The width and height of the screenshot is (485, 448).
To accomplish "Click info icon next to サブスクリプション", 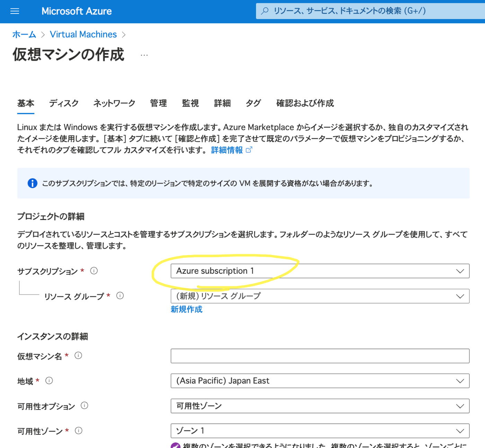I will tap(94, 271).
